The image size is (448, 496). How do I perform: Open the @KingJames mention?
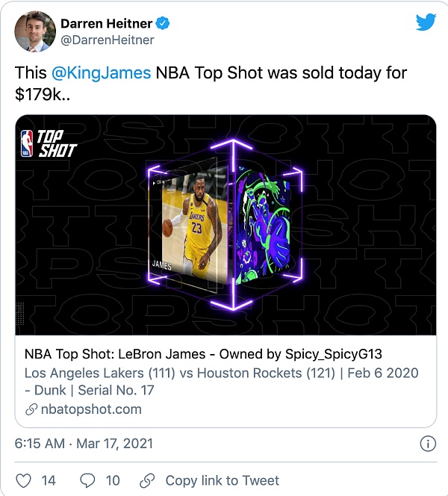click(x=101, y=73)
